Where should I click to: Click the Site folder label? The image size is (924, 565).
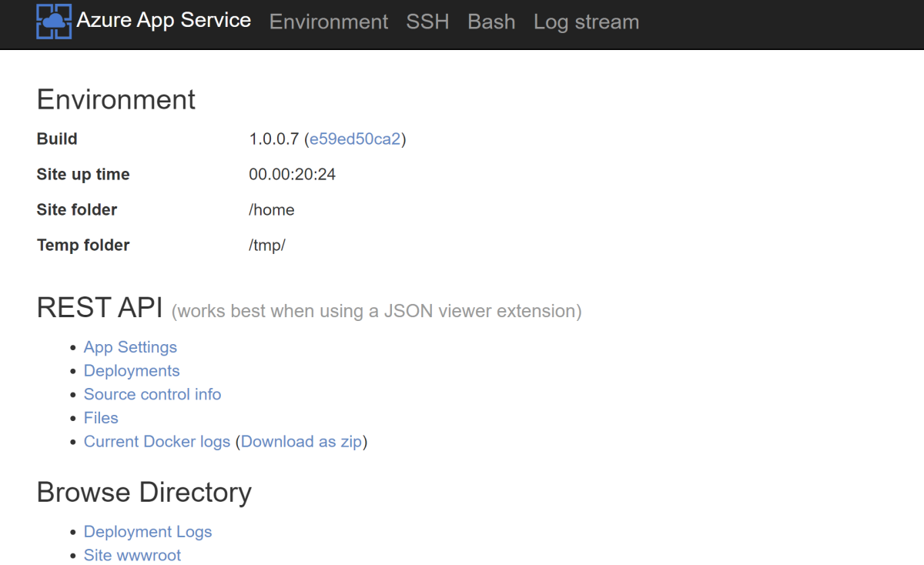77,210
